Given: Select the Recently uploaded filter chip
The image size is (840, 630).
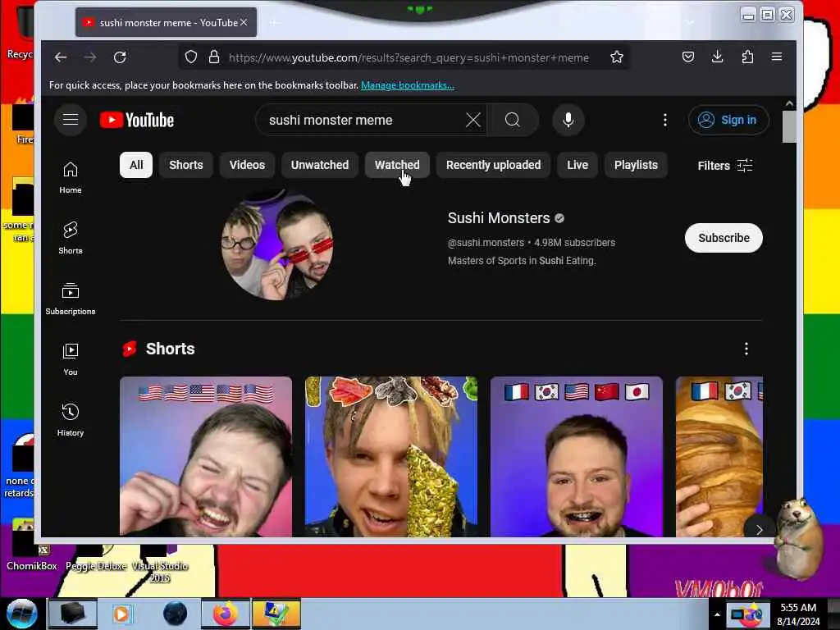Looking at the screenshot, I should point(493,165).
